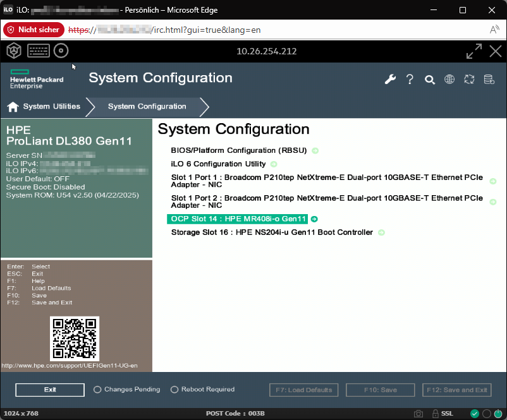
Task: Click the Secure Boot: Disabled text
Action: (x=46, y=187)
